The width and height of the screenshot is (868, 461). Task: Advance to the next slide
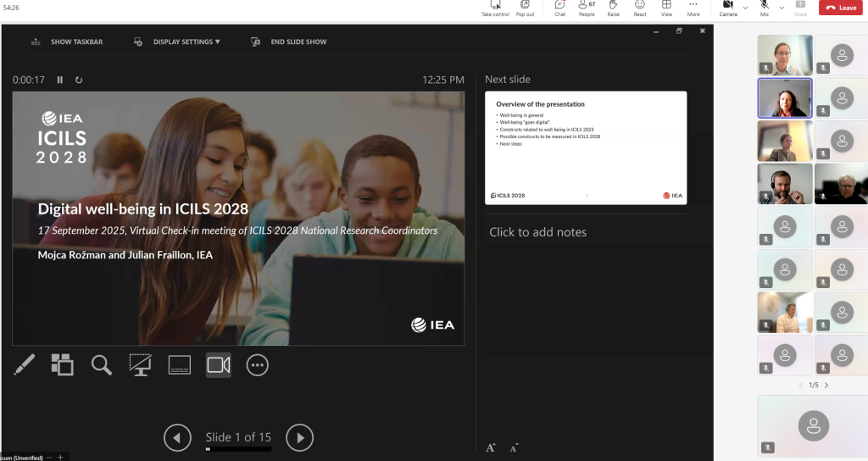[x=299, y=437]
